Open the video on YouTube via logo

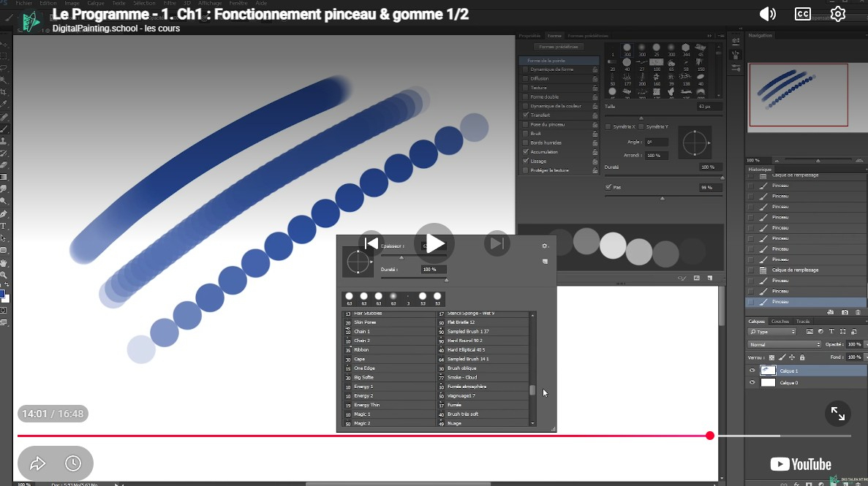[x=800, y=464]
